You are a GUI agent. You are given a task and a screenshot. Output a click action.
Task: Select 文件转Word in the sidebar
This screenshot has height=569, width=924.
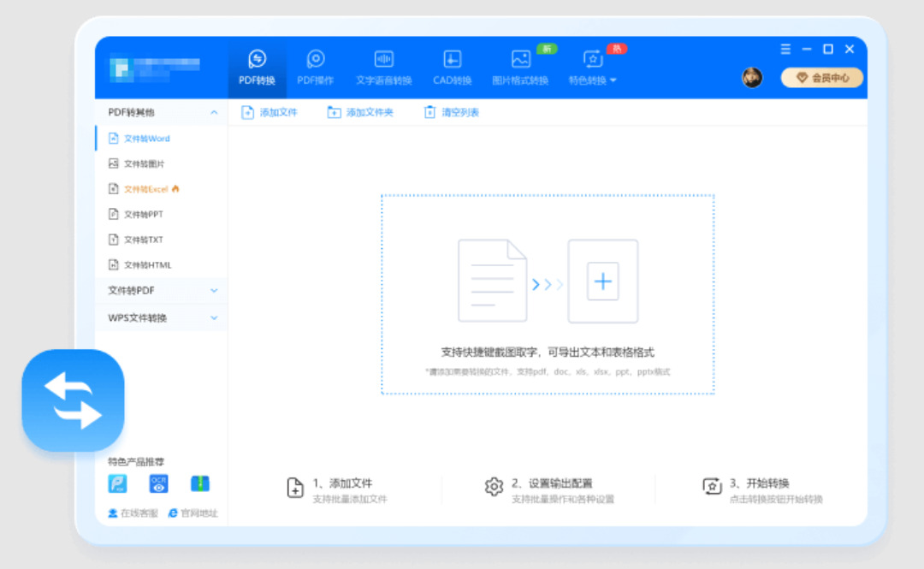(x=162, y=139)
